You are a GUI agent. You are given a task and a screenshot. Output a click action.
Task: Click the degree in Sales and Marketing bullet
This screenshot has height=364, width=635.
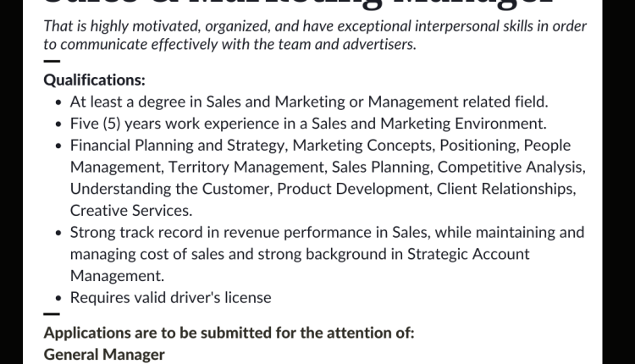click(x=309, y=102)
